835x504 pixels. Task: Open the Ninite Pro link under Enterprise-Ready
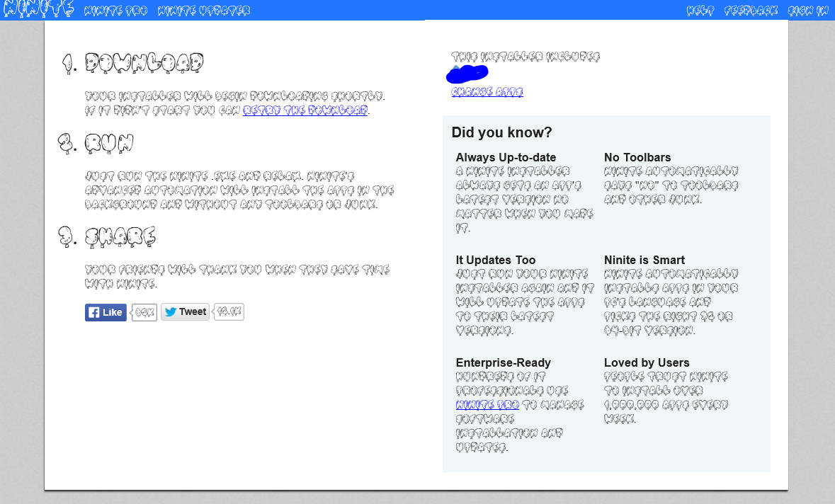pos(487,404)
